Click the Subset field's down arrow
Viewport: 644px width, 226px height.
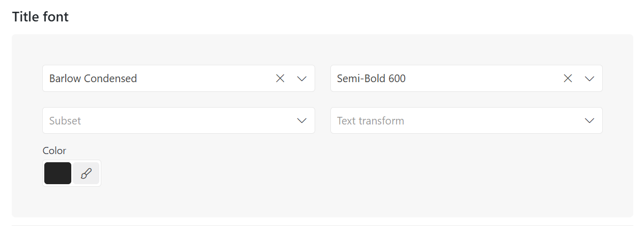(x=302, y=120)
